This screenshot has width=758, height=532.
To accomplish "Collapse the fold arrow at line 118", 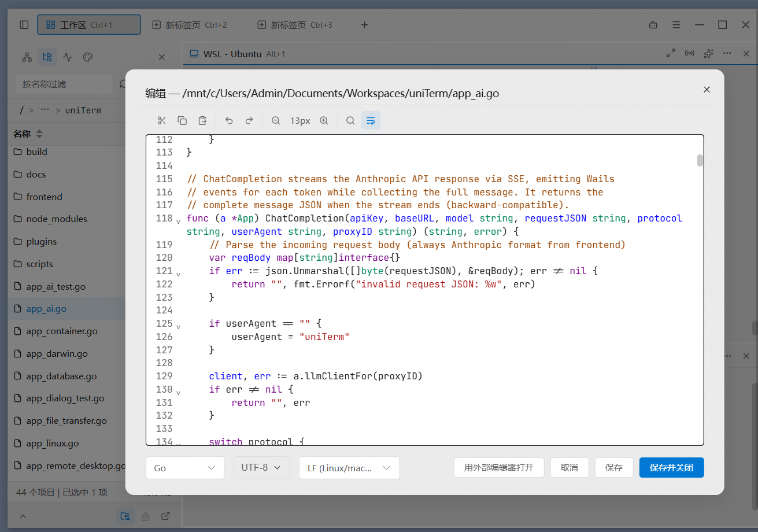I will tap(178, 221).
